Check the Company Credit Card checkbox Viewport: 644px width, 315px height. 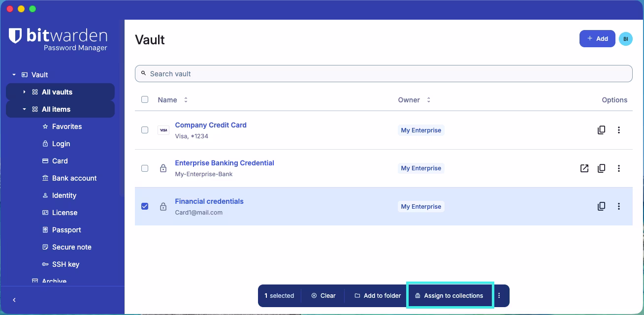click(x=145, y=130)
